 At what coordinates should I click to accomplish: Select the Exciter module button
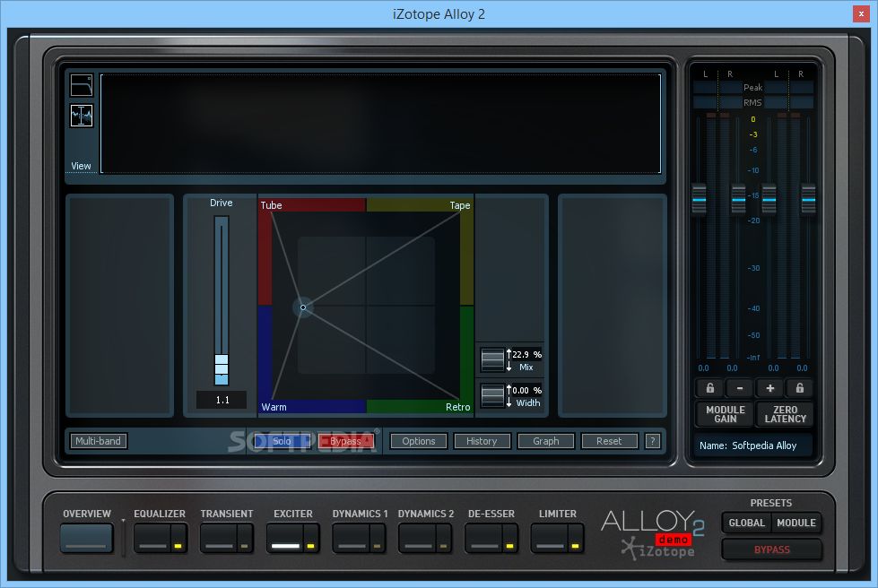coord(285,538)
